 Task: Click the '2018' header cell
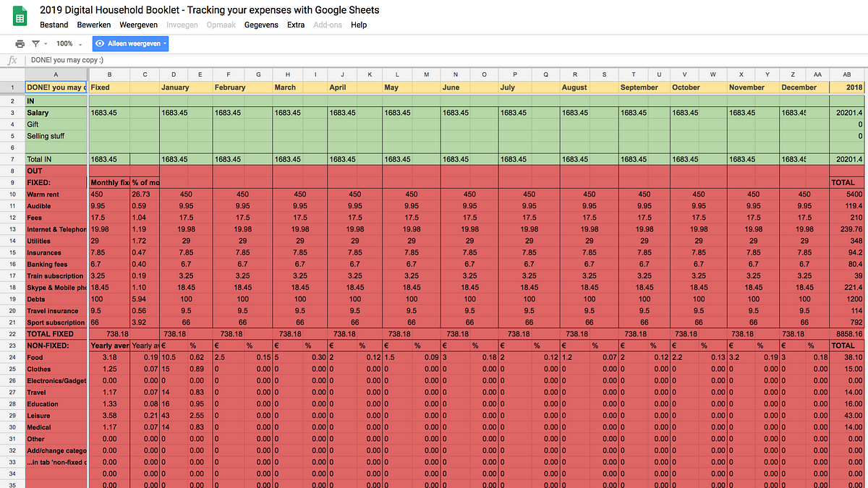[846, 87]
